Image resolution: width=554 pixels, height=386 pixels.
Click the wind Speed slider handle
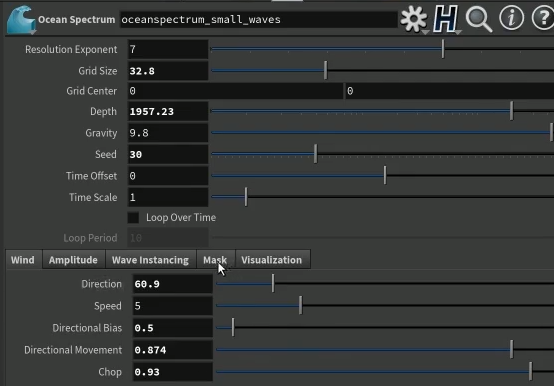point(301,305)
